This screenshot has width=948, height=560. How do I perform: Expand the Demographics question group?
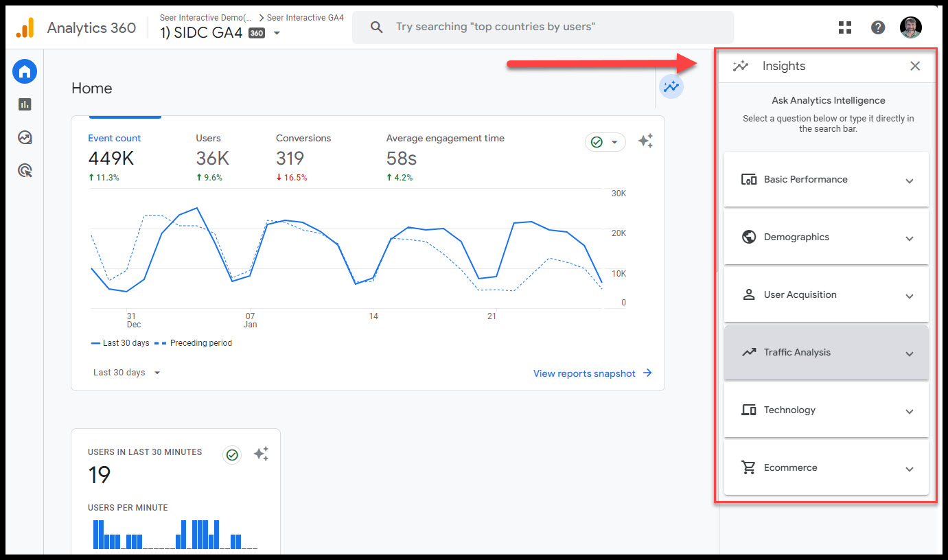[x=826, y=237]
